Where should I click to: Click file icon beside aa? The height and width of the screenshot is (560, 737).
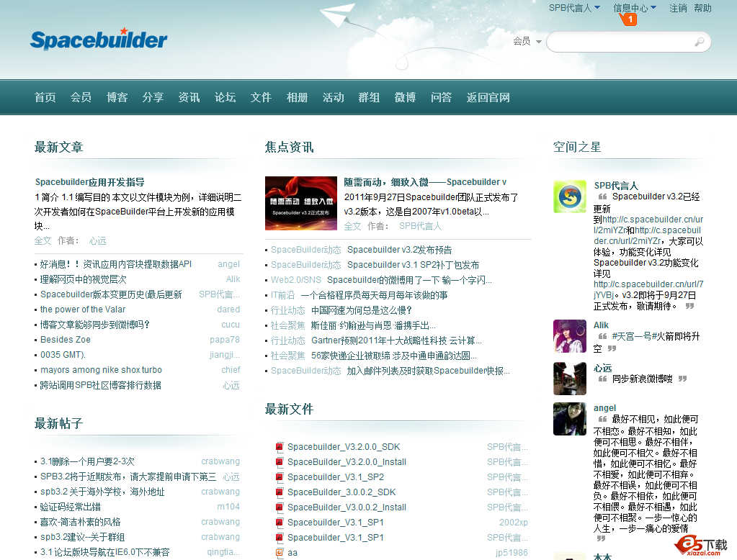point(280,553)
